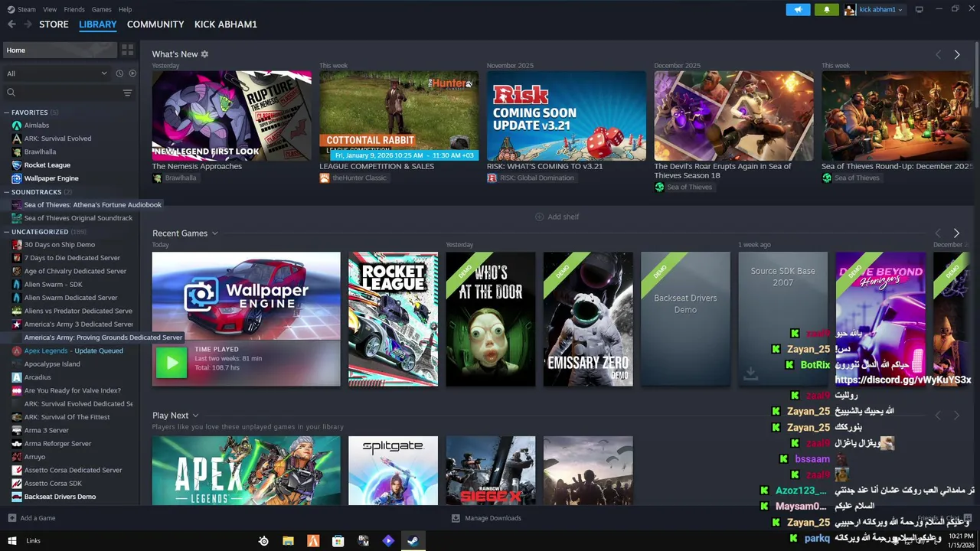Open the Windows Start menu

[x=11, y=540]
